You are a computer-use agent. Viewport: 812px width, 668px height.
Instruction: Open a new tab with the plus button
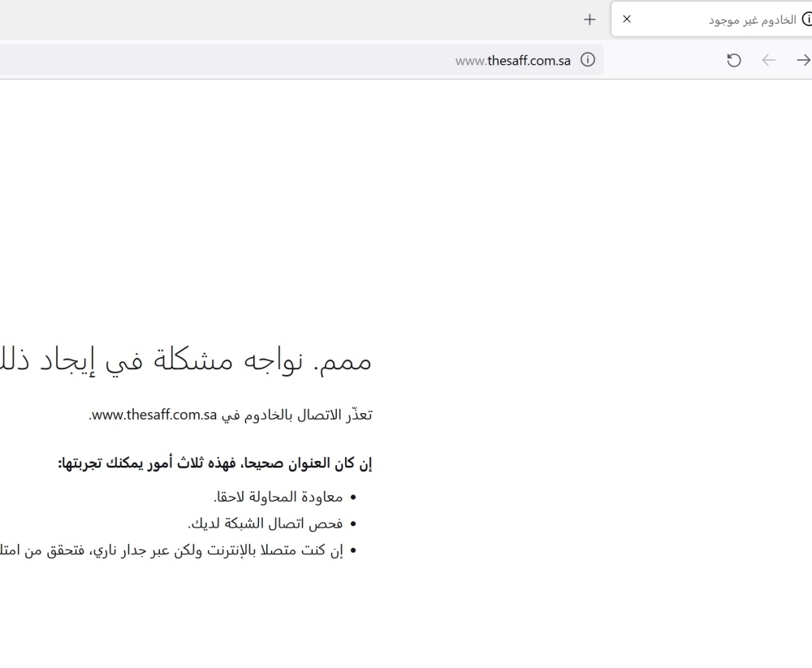[590, 19]
